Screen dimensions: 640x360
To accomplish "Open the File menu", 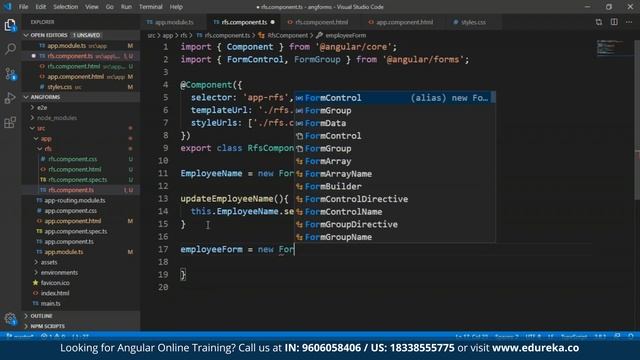I will pos(23,7).
